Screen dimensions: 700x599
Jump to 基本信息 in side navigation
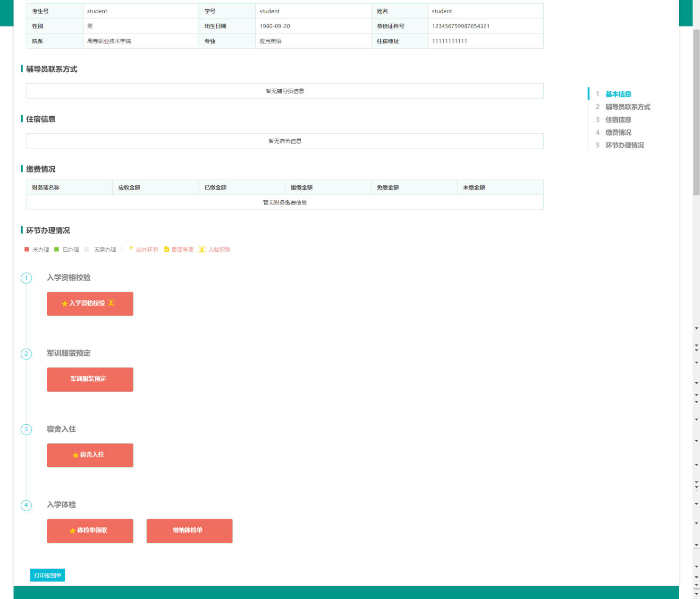[618, 94]
